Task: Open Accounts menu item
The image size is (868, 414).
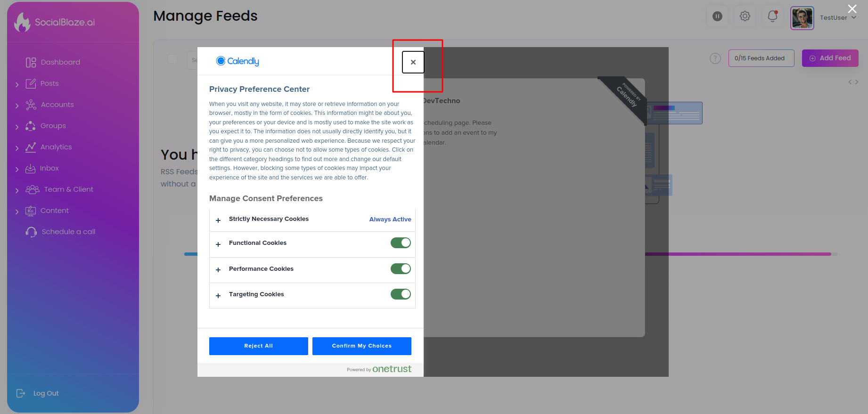Action: pos(57,105)
